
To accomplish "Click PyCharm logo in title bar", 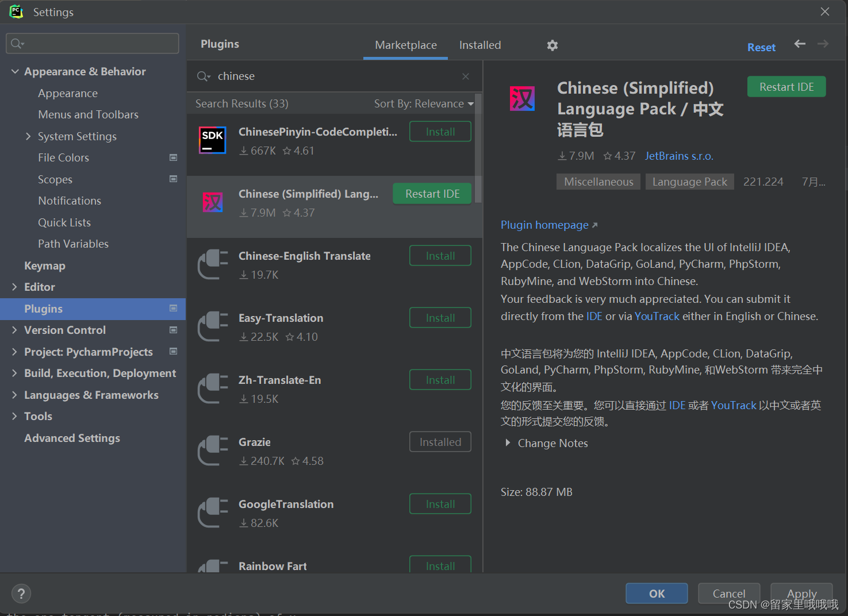I will point(16,11).
